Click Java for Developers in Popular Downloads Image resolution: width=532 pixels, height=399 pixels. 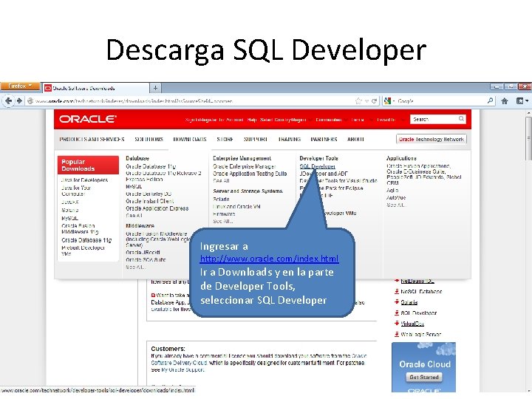point(84,180)
